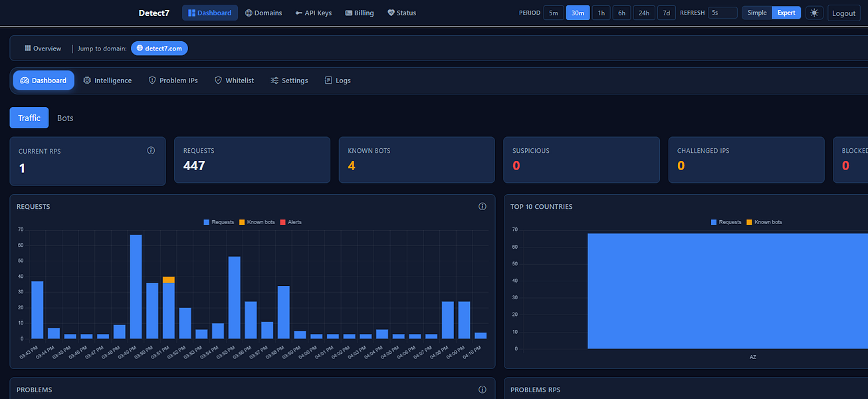Switch to Expert mode

(786, 13)
